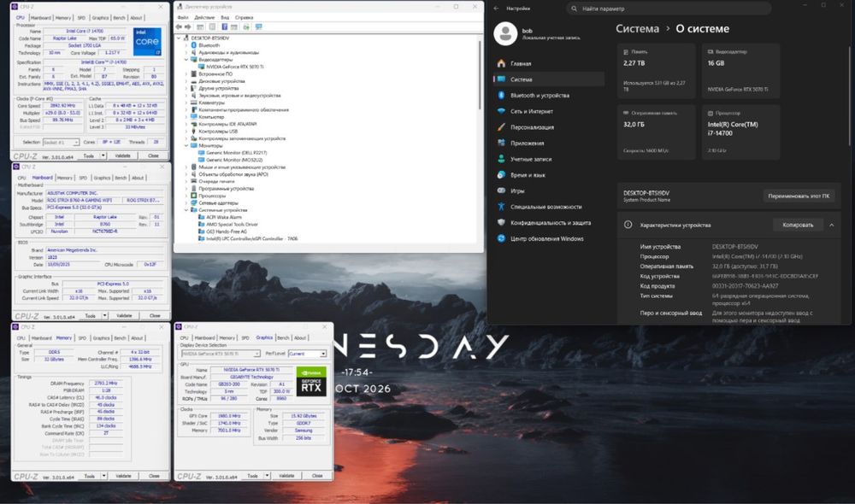Viewport: 855px width, 504px height.
Task: Select NVIDIA GeForce RTX 5070 Ti in Device Manager tree
Action: 234,67
